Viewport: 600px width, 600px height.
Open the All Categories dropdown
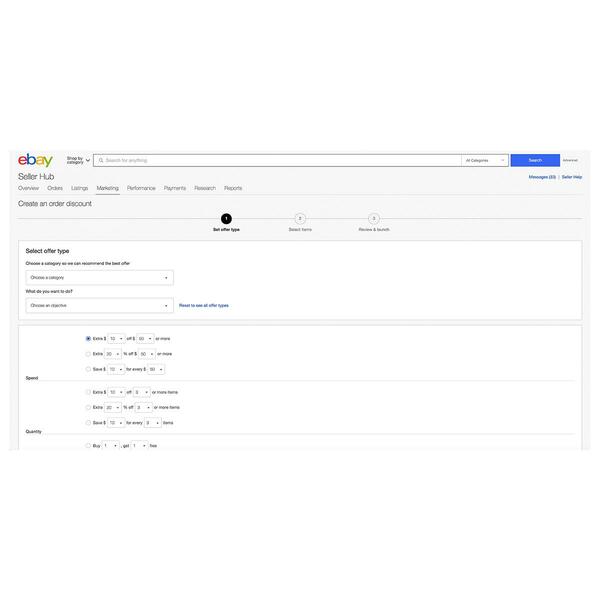485,160
